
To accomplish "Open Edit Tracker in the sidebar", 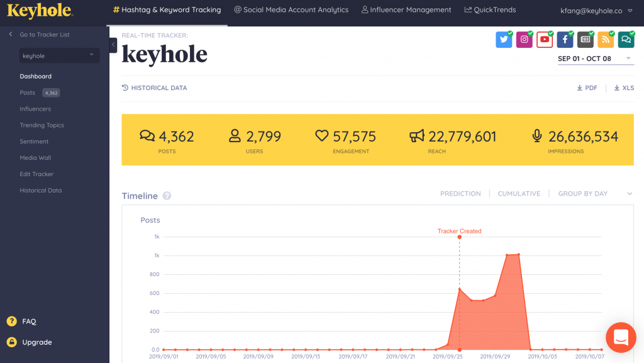I will tap(36, 174).
